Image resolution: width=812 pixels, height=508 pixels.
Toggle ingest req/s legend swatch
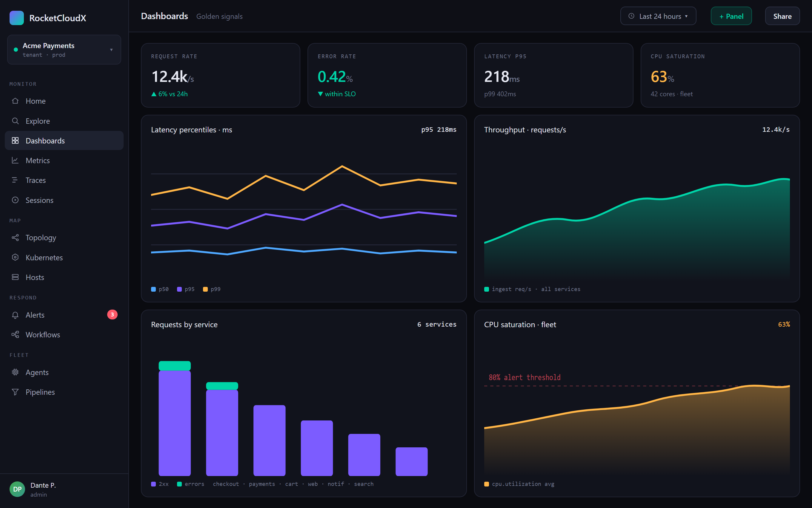487,289
